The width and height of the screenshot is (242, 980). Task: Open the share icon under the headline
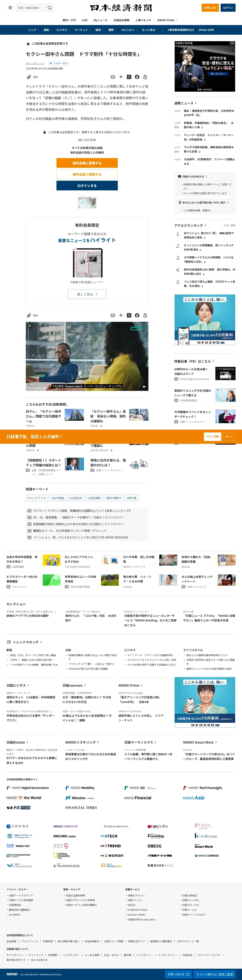(x=145, y=77)
